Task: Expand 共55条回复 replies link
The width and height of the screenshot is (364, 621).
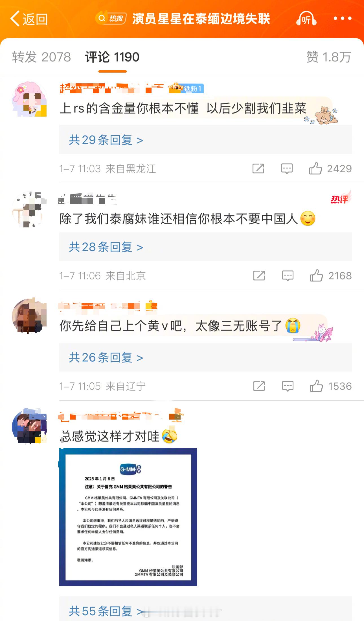Action: [106, 611]
